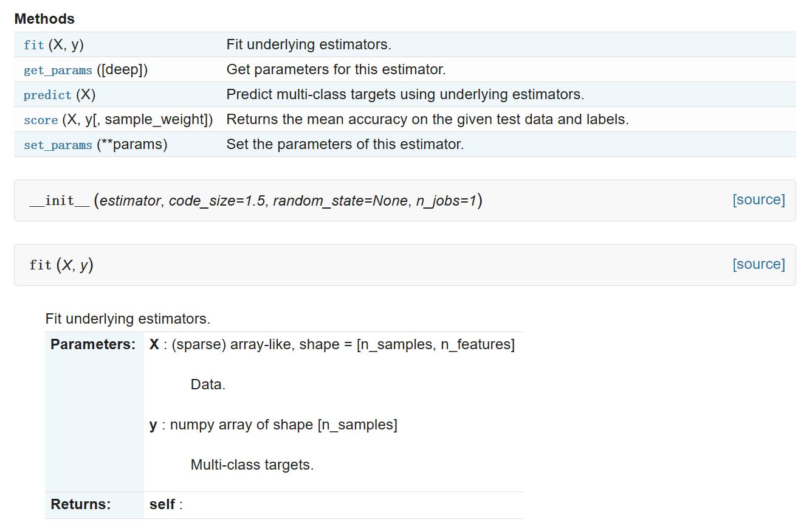
Task: Click the Returns label cell
Action: pos(81,504)
